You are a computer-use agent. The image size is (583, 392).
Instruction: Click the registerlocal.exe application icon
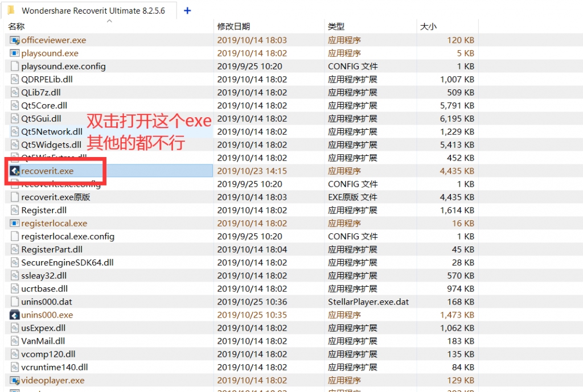pyautogui.click(x=15, y=223)
